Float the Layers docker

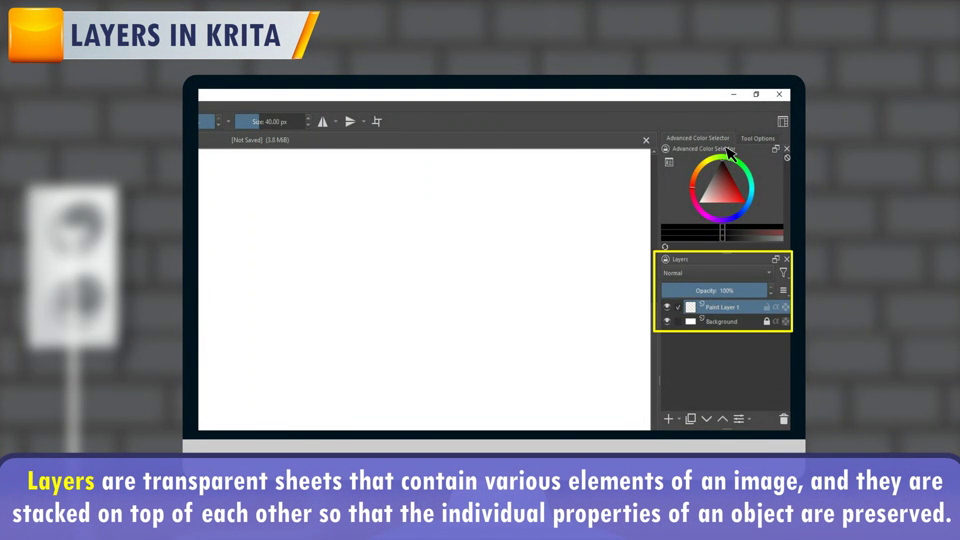click(x=776, y=259)
